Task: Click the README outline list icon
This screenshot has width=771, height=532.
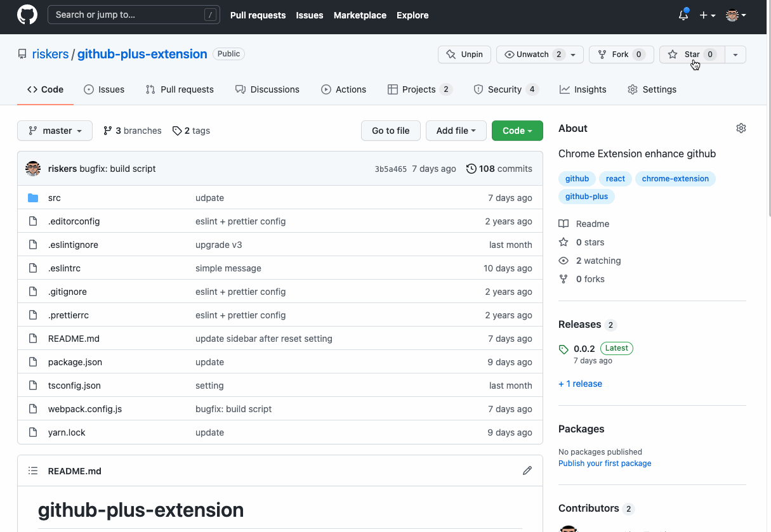Action: [33, 470]
